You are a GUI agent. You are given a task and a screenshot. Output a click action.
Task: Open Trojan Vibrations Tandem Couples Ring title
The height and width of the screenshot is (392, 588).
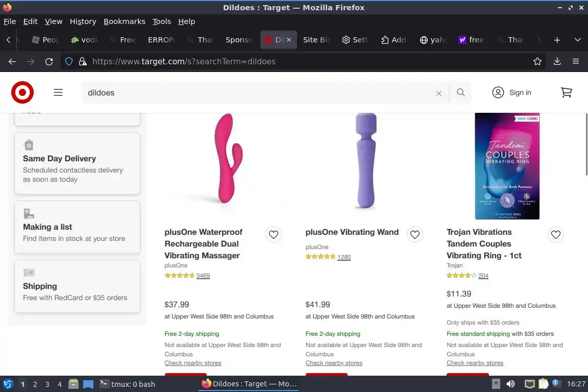[x=484, y=244]
